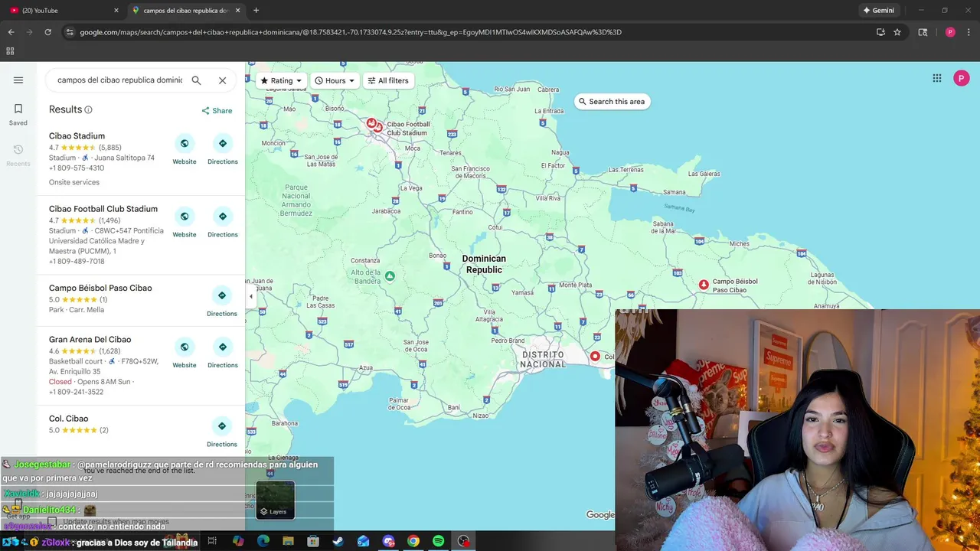
Task: Open the Gemini button in Chrome
Action: [878, 11]
